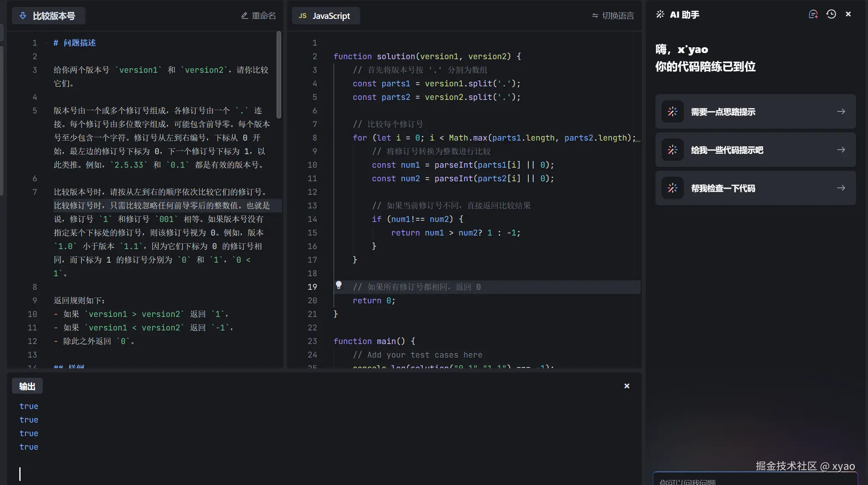The height and width of the screenshot is (485, 868).
Task: Click the arrow on 帮我检查一下代码 card
Action: coord(841,188)
